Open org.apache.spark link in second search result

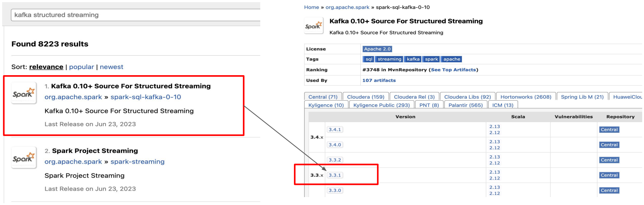click(x=73, y=162)
